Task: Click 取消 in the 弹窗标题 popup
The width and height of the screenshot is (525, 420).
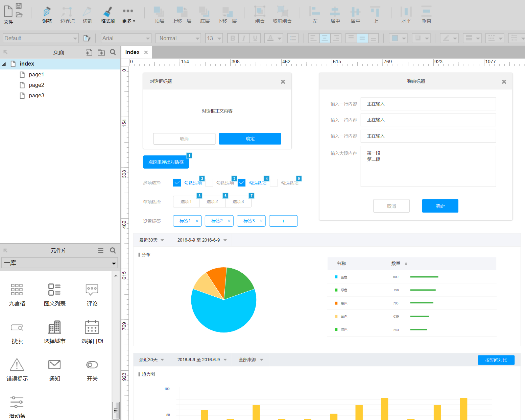Action: point(391,206)
